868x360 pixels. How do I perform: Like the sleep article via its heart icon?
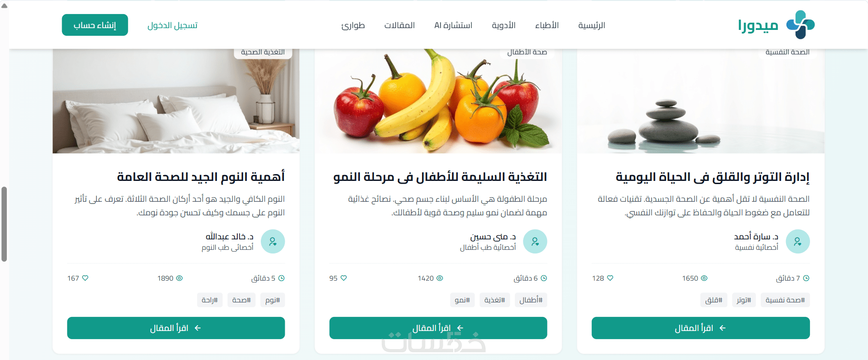(x=85, y=278)
